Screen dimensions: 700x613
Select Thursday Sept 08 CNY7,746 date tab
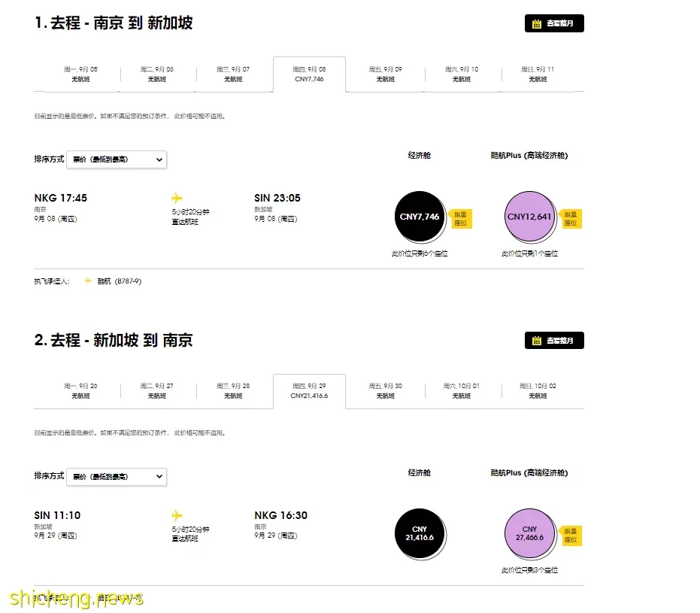coord(309,74)
